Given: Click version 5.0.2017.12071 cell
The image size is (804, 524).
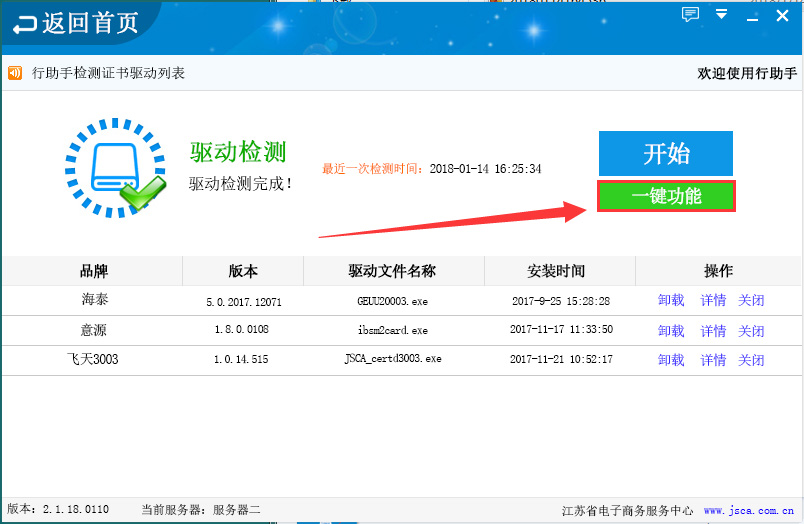Looking at the screenshot, I should pyautogui.click(x=244, y=302).
